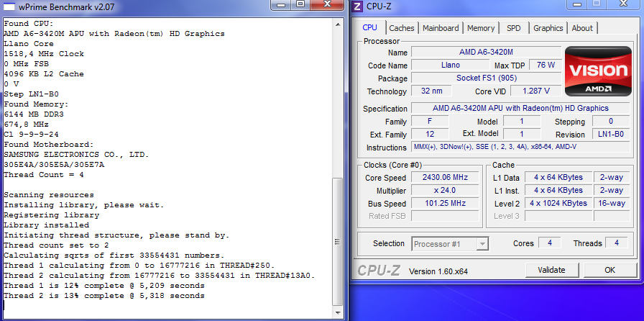Screen dimensions: 644x321
Task: Click the Max TDP value 76 W
Action: coord(546,65)
